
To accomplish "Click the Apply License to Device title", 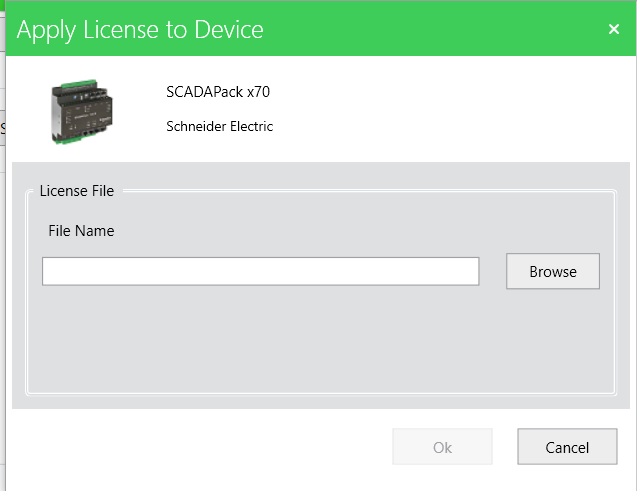I will tap(140, 30).
